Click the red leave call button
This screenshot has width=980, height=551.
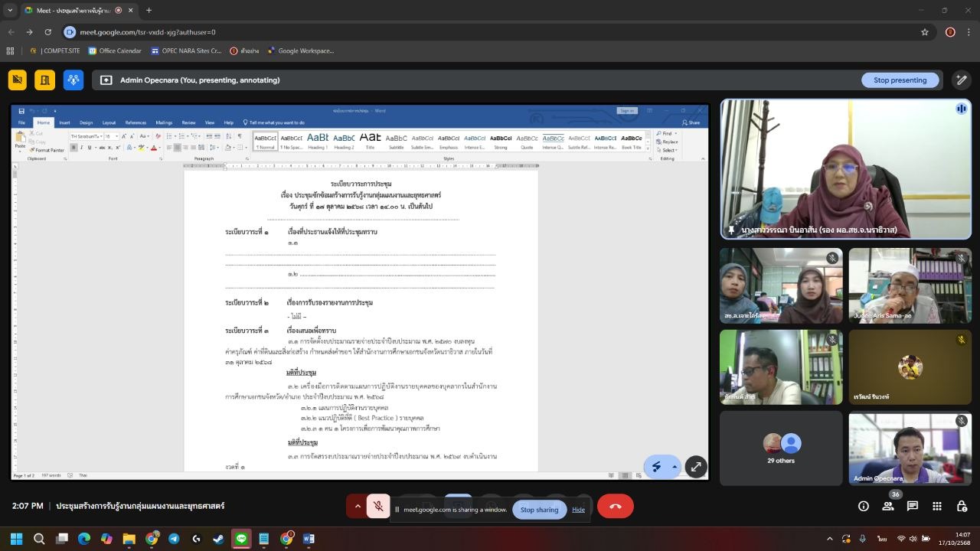(x=615, y=506)
